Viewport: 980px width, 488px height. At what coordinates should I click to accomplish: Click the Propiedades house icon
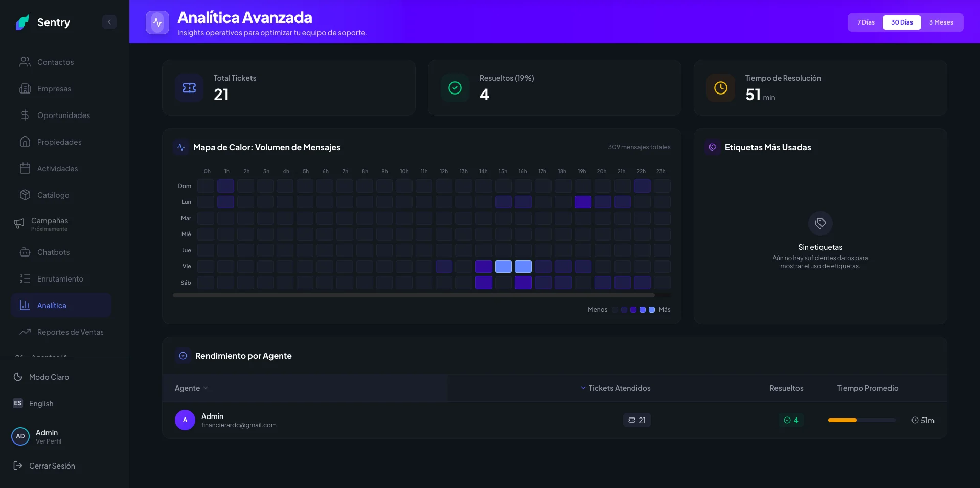pyautogui.click(x=25, y=142)
